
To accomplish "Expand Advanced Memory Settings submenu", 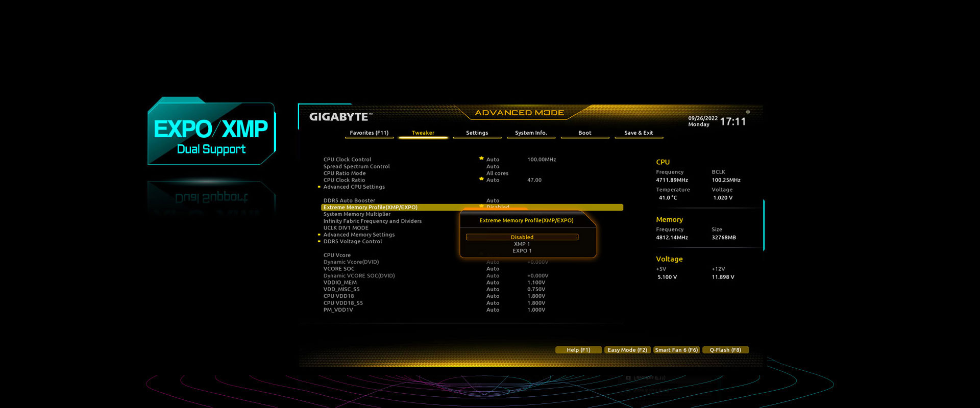I will (x=359, y=235).
